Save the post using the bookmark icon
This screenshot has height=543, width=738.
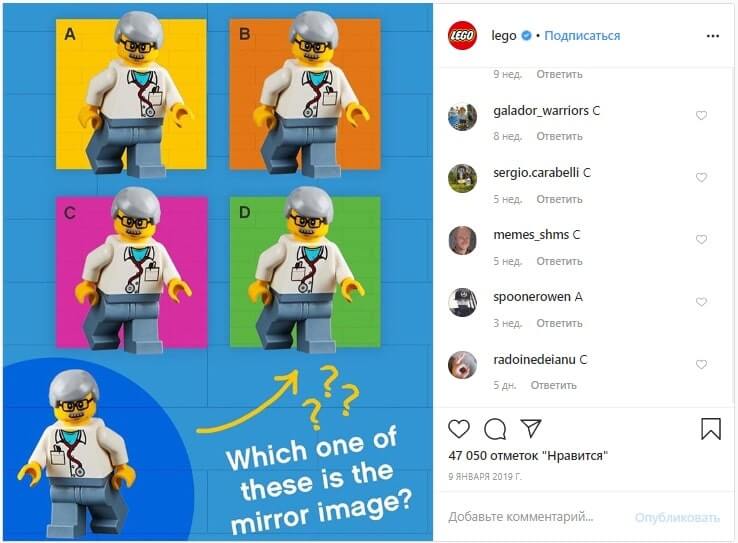click(x=711, y=429)
